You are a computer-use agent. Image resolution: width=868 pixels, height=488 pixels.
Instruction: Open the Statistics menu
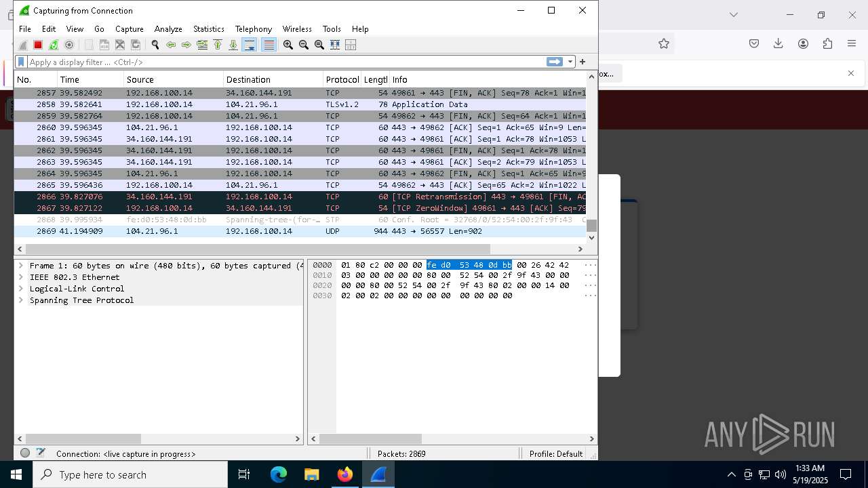pos(209,29)
